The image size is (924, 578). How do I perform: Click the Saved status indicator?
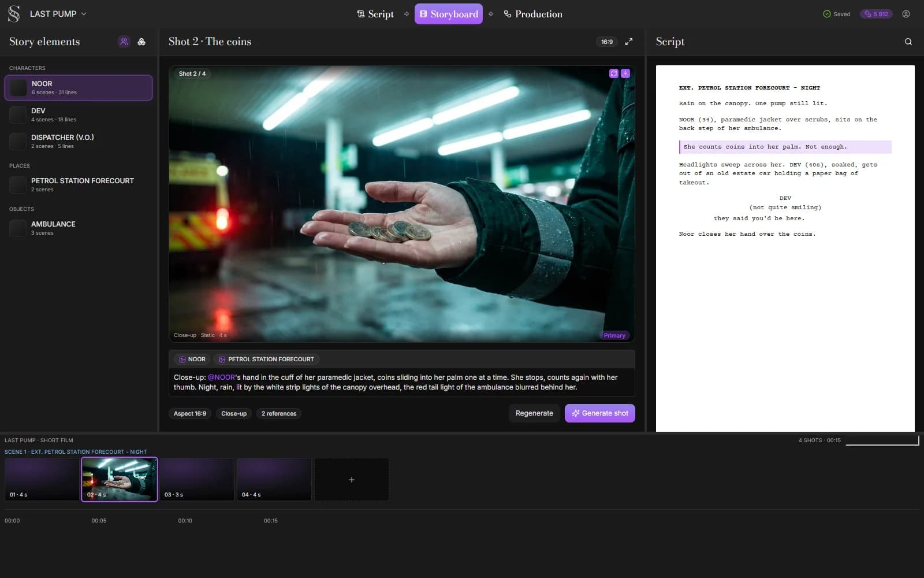point(837,14)
